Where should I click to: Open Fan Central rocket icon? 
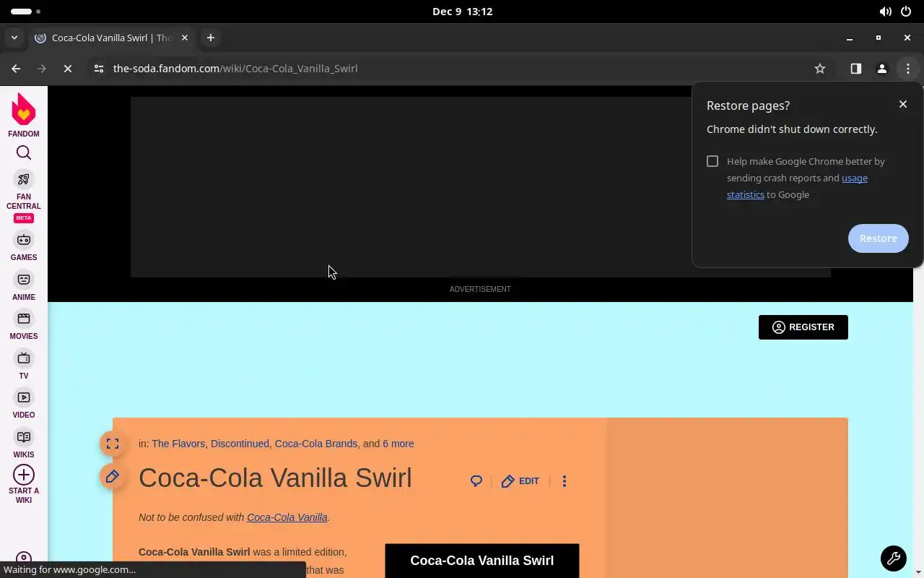tap(24, 179)
